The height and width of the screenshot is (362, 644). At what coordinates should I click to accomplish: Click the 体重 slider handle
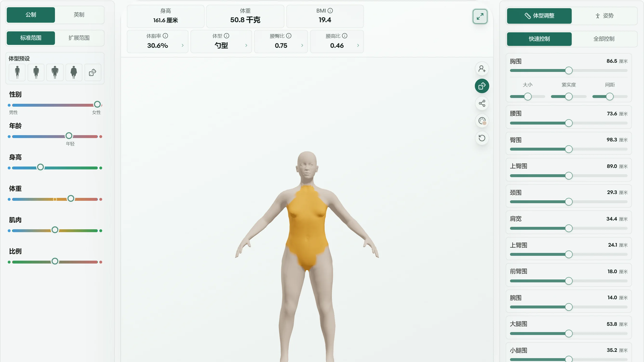71,199
